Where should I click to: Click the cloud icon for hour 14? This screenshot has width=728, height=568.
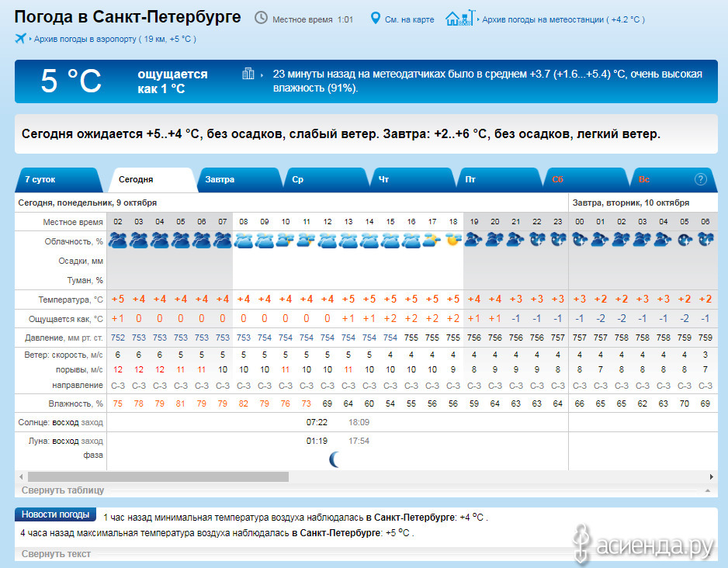click(369, 241)
